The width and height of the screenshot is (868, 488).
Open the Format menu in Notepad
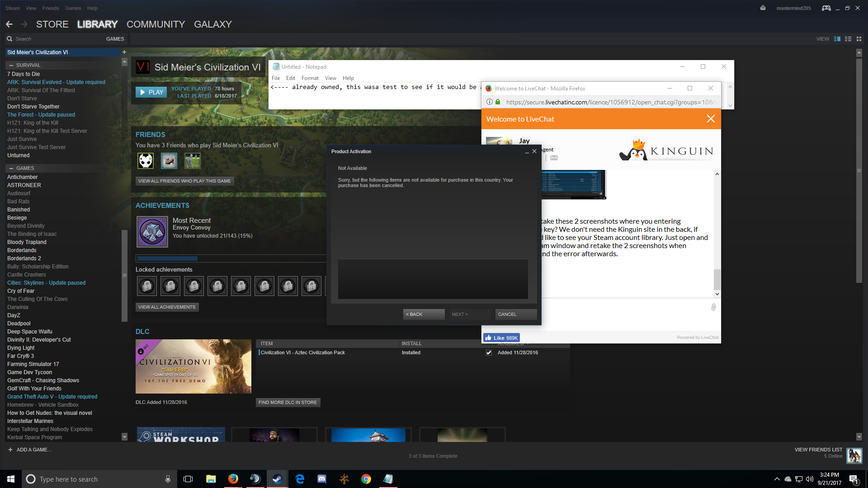[x=310, y=78]
